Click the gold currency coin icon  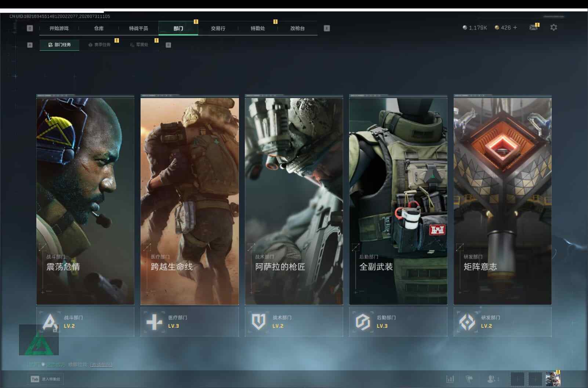click(x=497, y=28)
